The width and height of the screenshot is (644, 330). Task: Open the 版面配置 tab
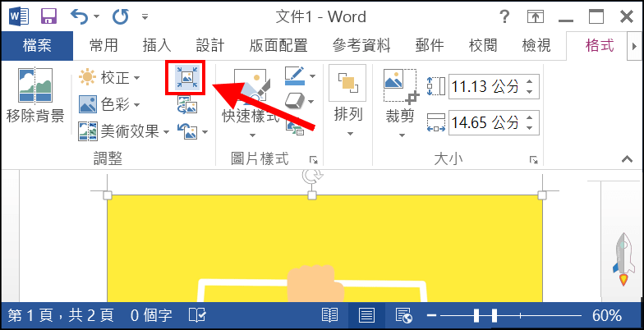point(278,46)
